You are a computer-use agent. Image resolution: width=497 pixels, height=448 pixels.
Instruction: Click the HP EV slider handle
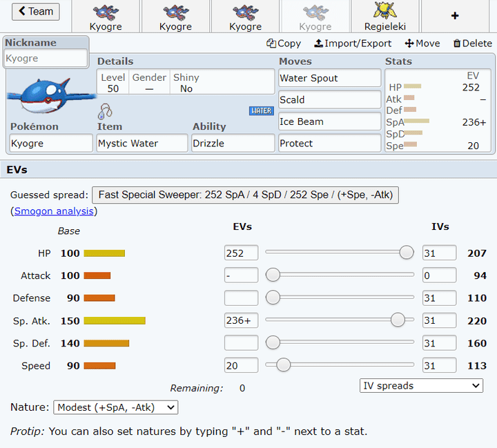(407, 253)
